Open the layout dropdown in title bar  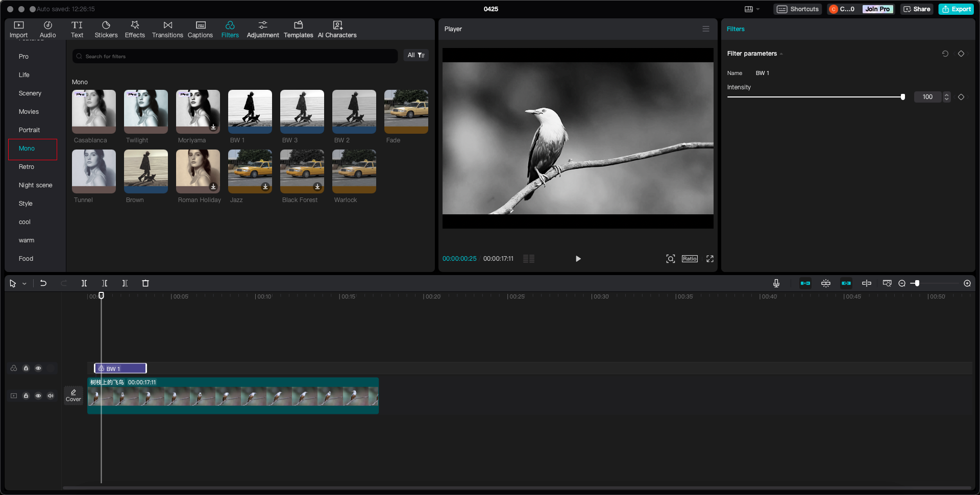[752, 9]
